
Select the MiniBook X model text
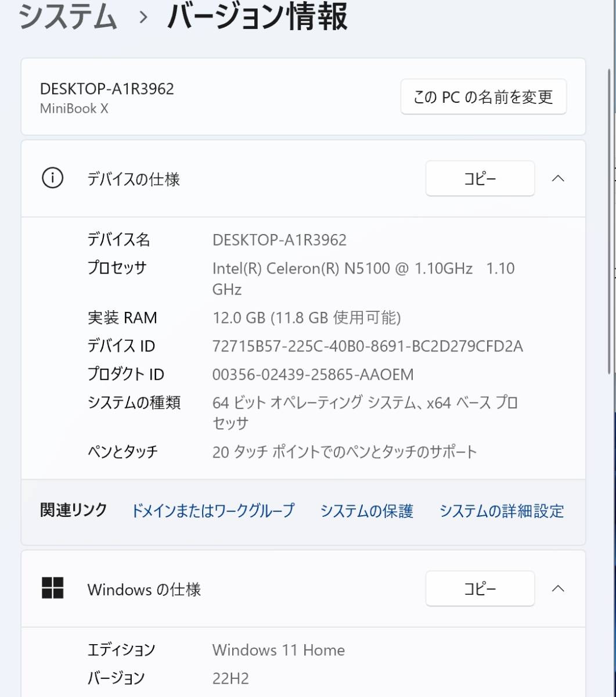point(74,109)
